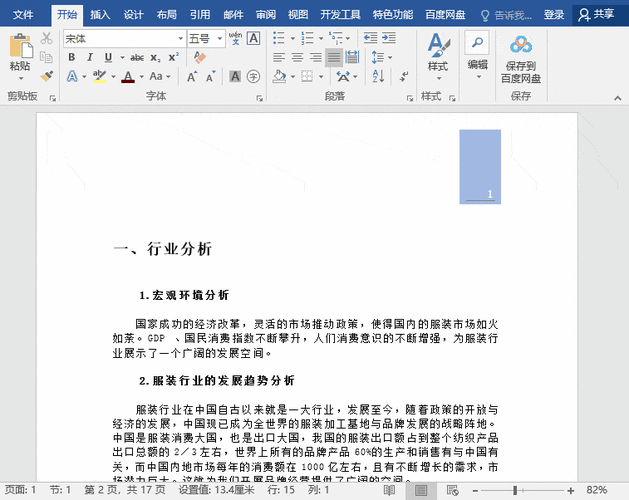Image resolution: width=629 pixels, height=500 pixels.
Task: Apply a numbered list
Action: pos(307,39)
